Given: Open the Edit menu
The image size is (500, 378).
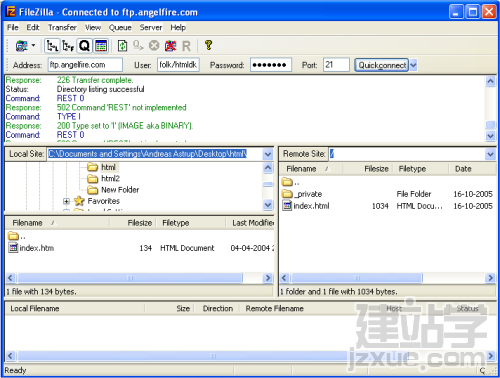Looking at the screenshot, I should point(33,27).
